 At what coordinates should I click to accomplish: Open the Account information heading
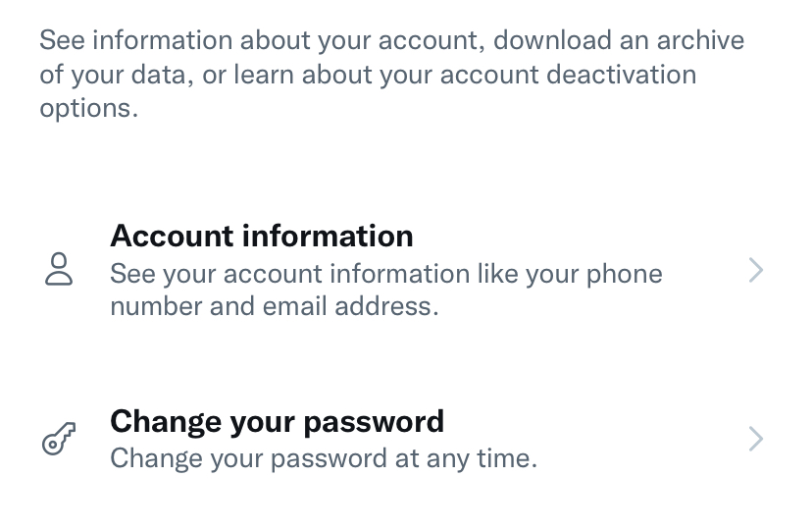tap(262, 236)
